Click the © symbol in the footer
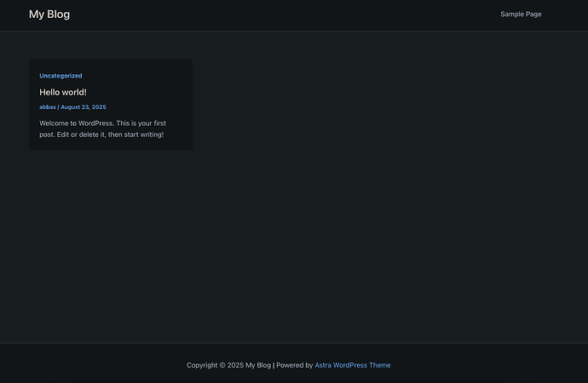 pyautogui.click(x=222, y=365)
